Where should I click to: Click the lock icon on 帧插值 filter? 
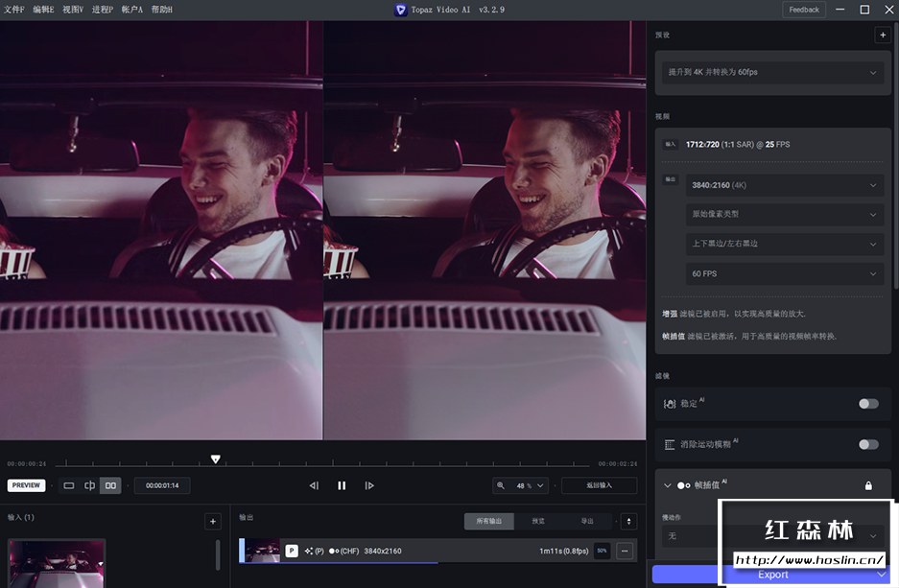pyautogui.click(x=868, y=485)
